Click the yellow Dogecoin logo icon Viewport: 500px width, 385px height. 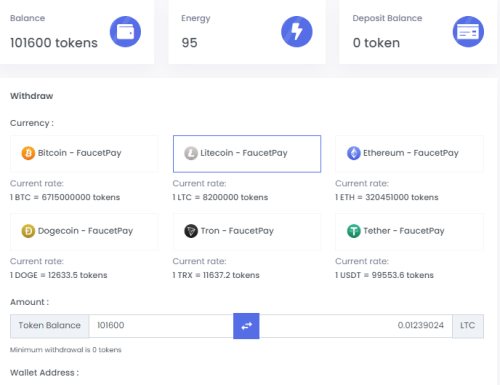coord(28,231)
